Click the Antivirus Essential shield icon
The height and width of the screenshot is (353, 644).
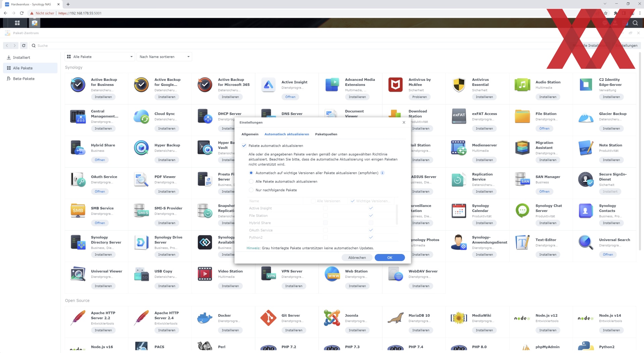click(x=459, y=85)
